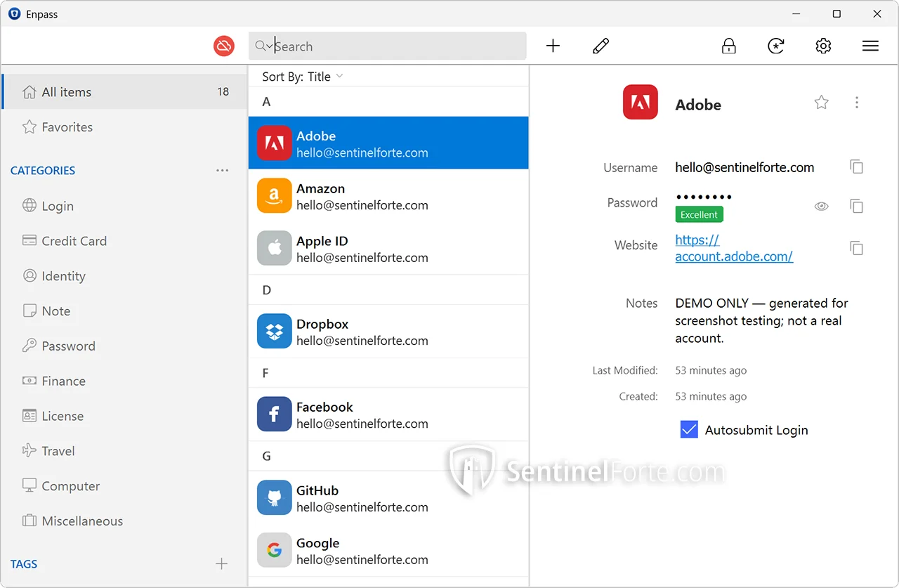Click the masked password dots
Screen dimensions: 899x588
[x=704, y=197]
